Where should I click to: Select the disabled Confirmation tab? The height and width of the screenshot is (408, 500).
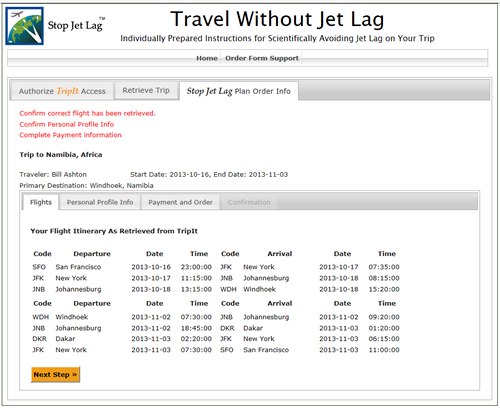249,202
